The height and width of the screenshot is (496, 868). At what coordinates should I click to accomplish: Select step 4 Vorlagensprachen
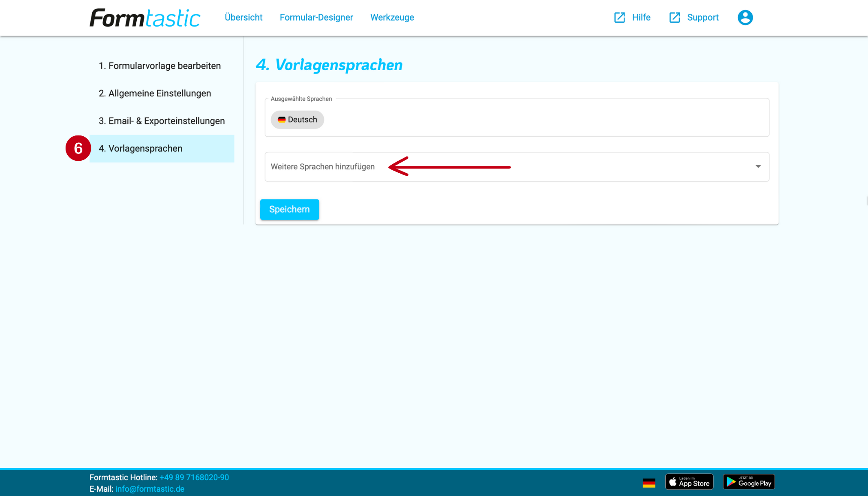pyautogui.click(x=162, y=149)
